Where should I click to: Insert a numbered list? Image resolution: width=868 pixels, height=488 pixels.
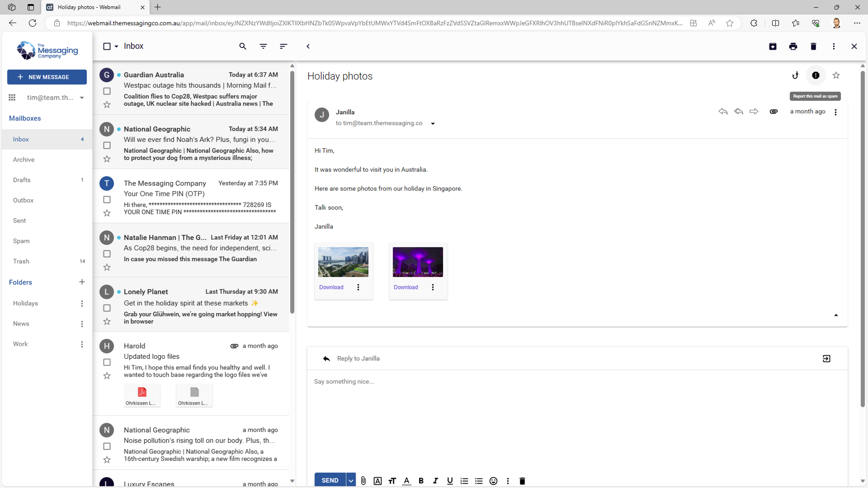coord(464,481)
